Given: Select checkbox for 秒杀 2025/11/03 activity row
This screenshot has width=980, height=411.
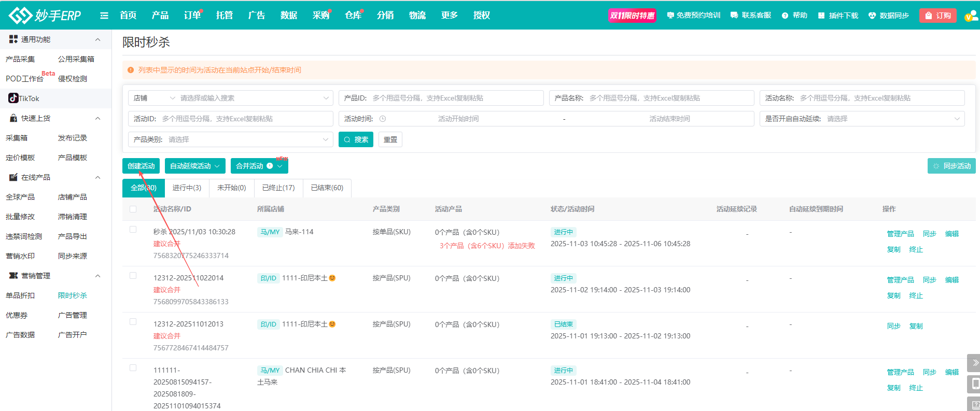Looking at the screenshot, I should tap(133, 230).
